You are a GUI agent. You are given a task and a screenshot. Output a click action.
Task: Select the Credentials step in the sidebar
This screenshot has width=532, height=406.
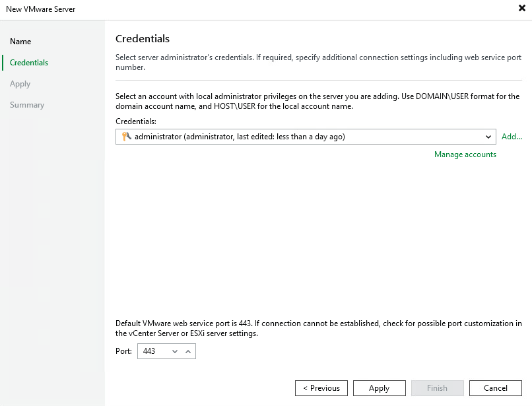point(28,62)
